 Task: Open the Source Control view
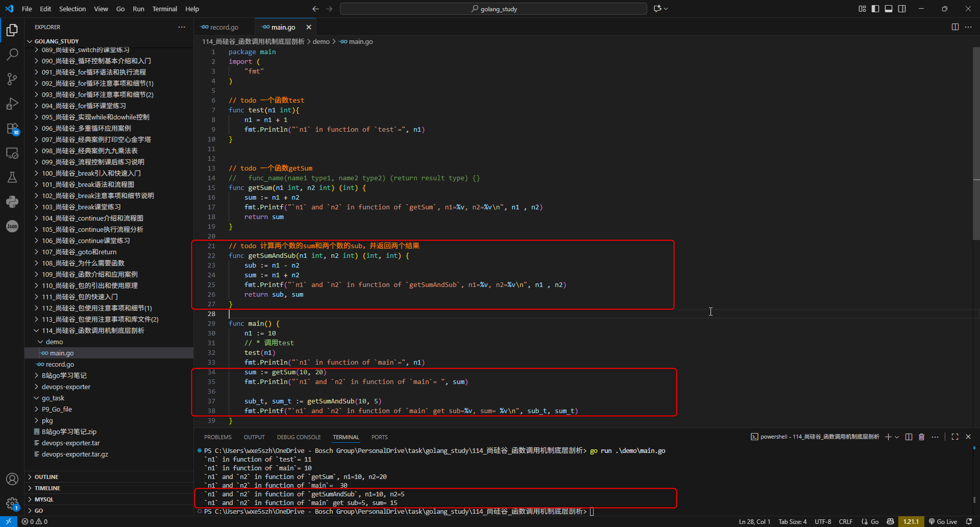(12, 79)
